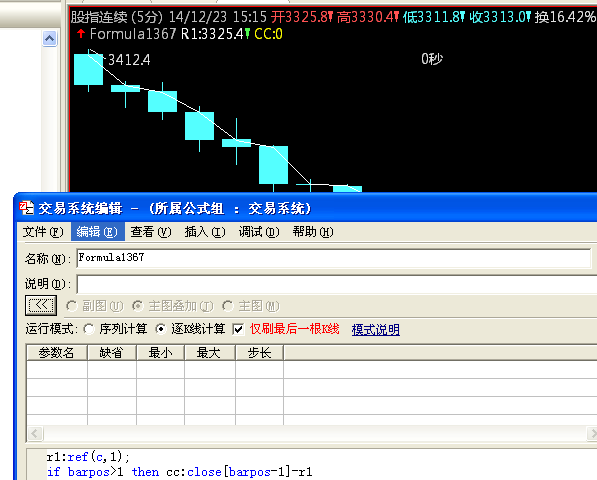Select the 副图 radio button

click(x=72, y=306)
